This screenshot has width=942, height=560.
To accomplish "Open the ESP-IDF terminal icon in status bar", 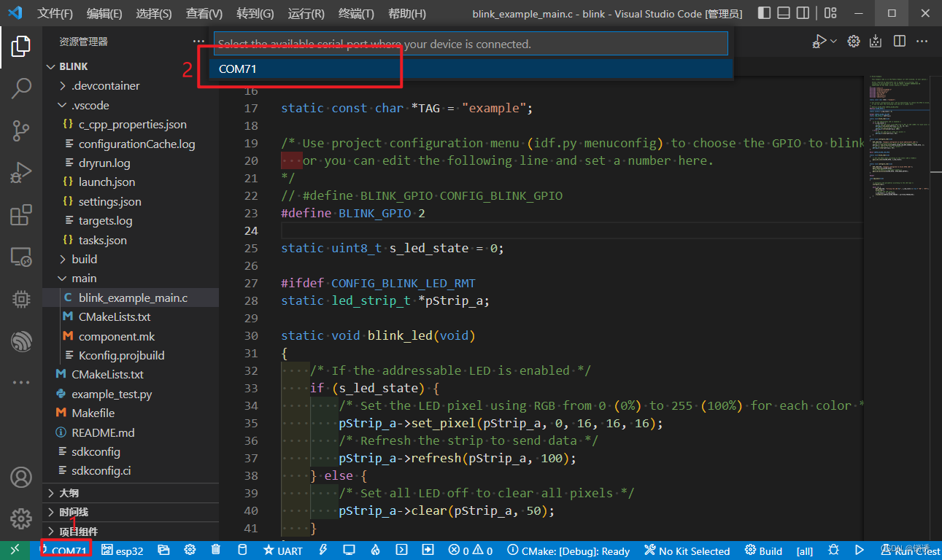I will tap(401, 551).
